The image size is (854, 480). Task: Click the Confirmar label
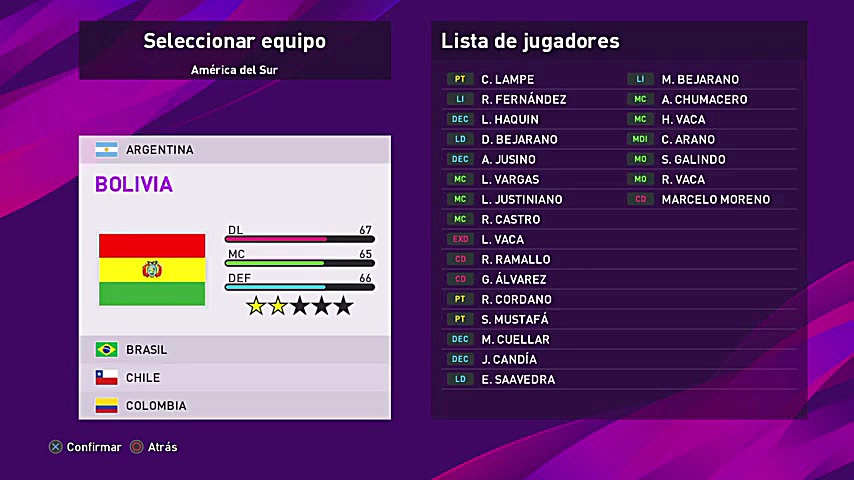pos(94,447)
